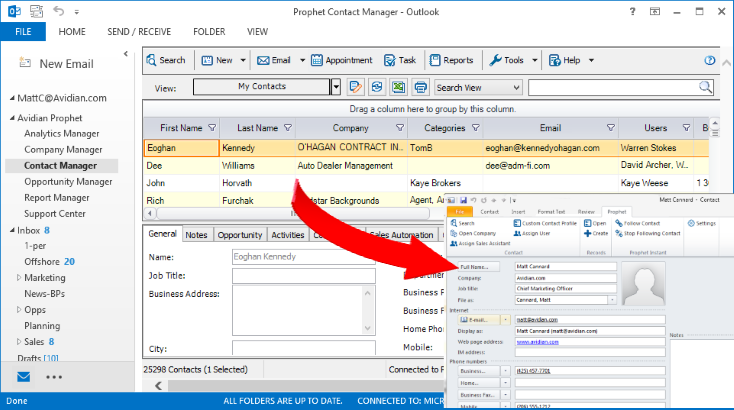Open the Search View combo box
Viewport: 734px width, 410px height.
coord(478,88)
